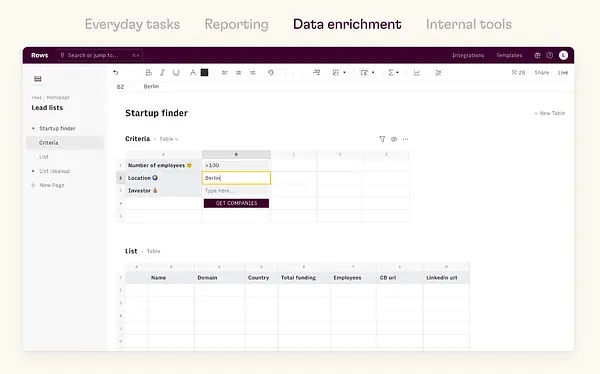Click the insert chart icon
The width and height of the screenshot is (600, 374).
[x=417, y=72]
